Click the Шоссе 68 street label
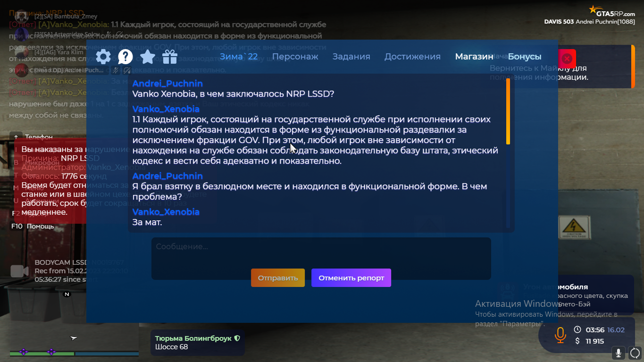This screenshot has height=362, width=644. (172, 347)
